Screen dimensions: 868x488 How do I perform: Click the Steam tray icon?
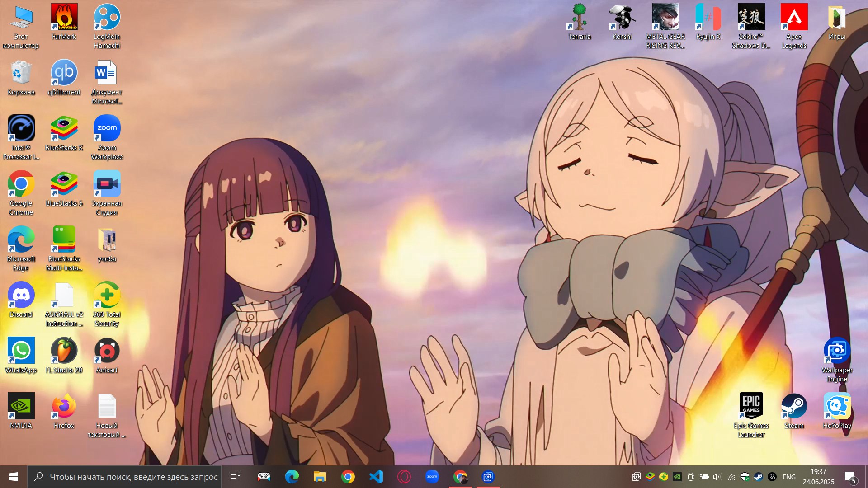coord(759,477)
